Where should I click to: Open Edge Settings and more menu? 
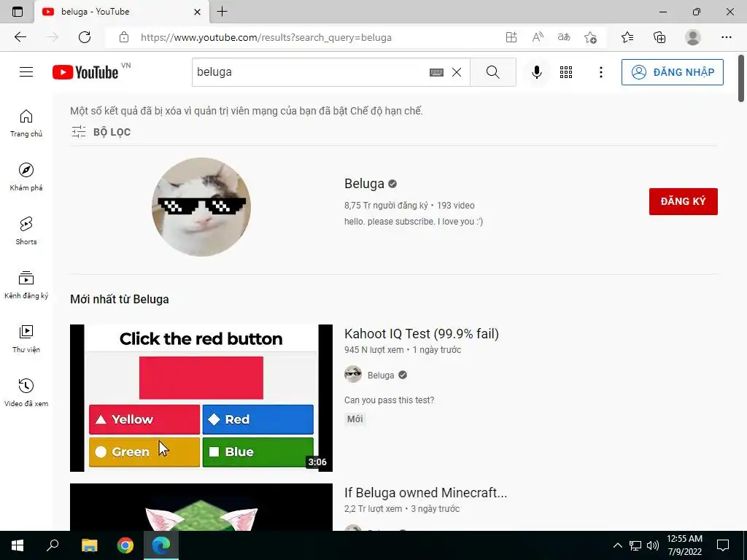[x=726, y=37]
